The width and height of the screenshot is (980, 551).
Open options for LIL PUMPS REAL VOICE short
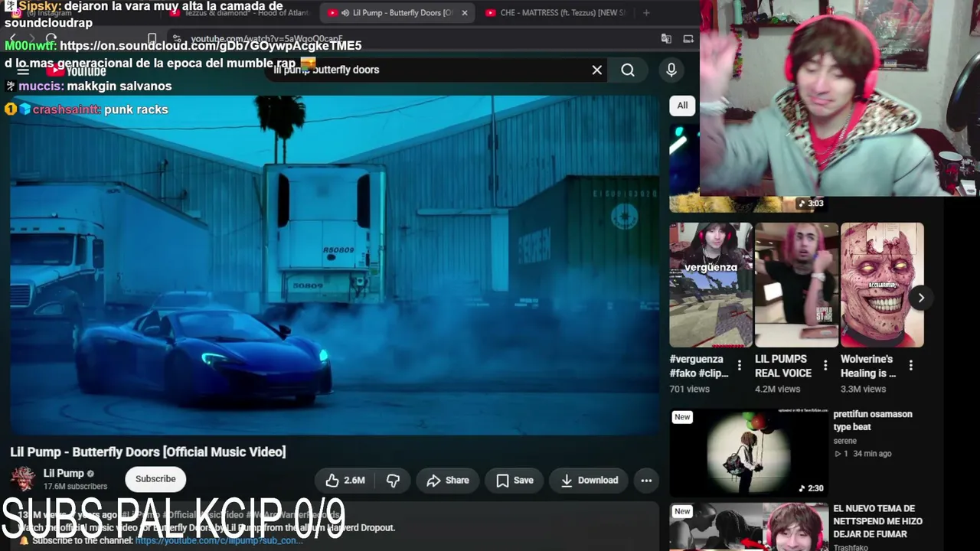pos(825,366)
